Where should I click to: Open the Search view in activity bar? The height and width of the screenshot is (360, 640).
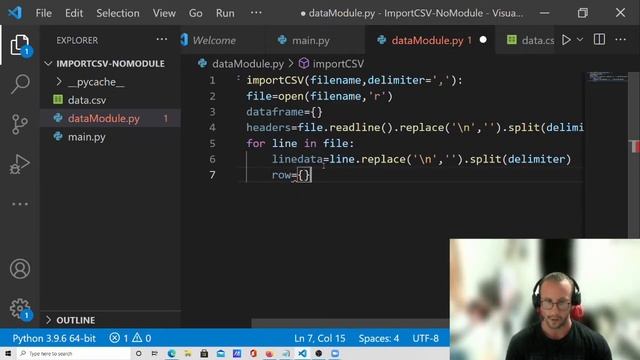[x=20, y=84]
